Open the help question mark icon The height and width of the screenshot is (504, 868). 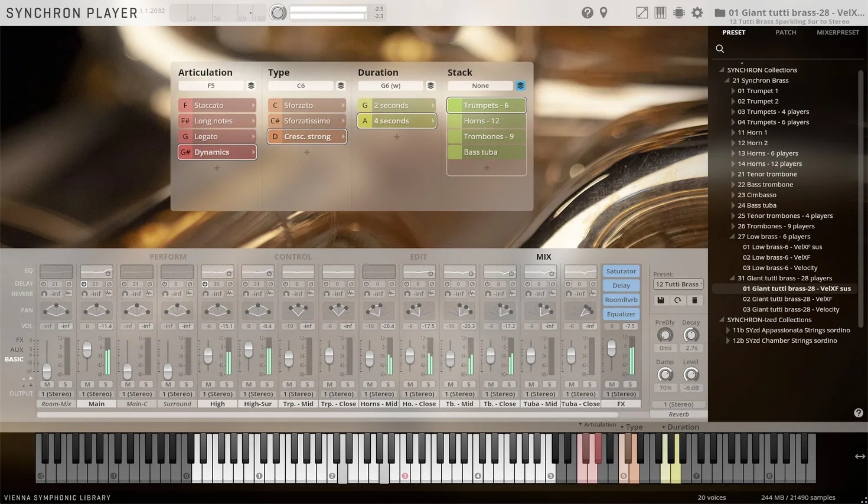click(587, 12)
